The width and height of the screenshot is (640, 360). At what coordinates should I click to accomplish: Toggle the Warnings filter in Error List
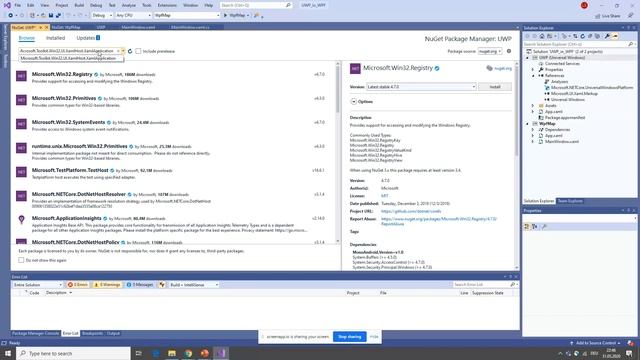click(x=107, y=284)
